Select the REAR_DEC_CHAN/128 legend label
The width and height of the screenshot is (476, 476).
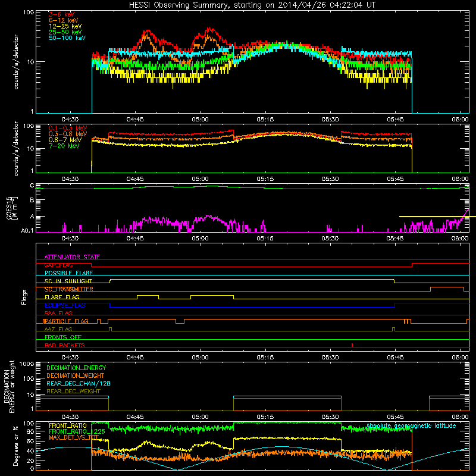click(x=79, y=384)
